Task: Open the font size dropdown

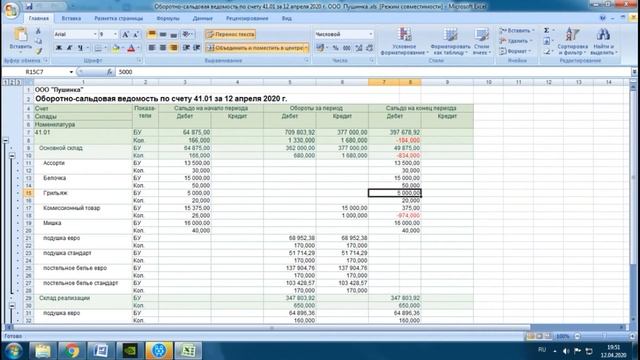Action: [115, 34]
